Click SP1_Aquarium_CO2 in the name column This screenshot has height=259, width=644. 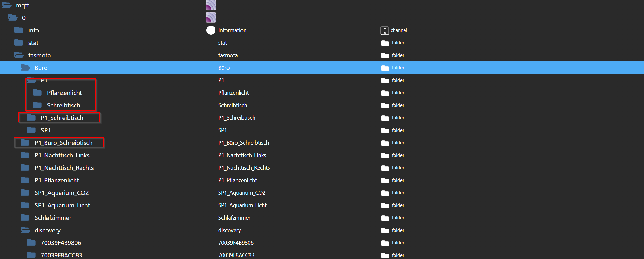pyautogui.click(x=242, y=193)
